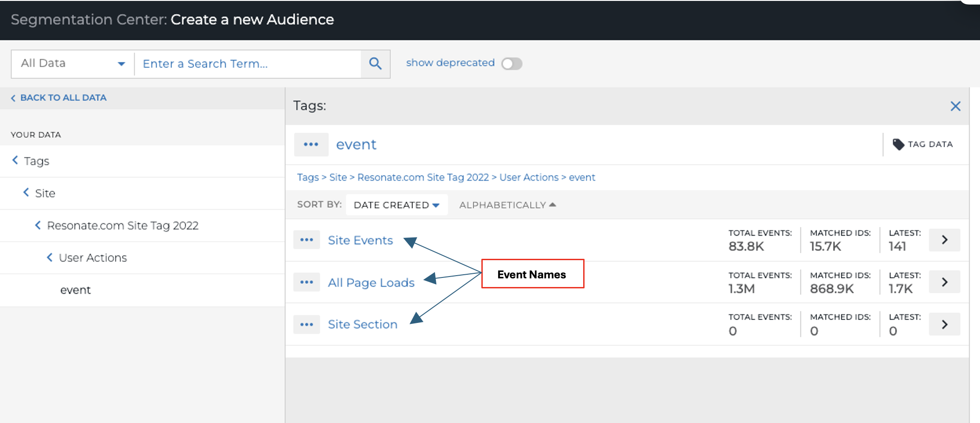Click All Page Loads total events 1.3M
This screenshot has height=423, width=980.
(x=741, y=289)
